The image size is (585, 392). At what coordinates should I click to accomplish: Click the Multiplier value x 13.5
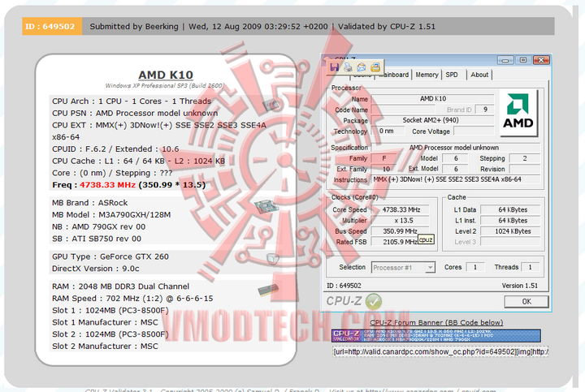point(401,221)
